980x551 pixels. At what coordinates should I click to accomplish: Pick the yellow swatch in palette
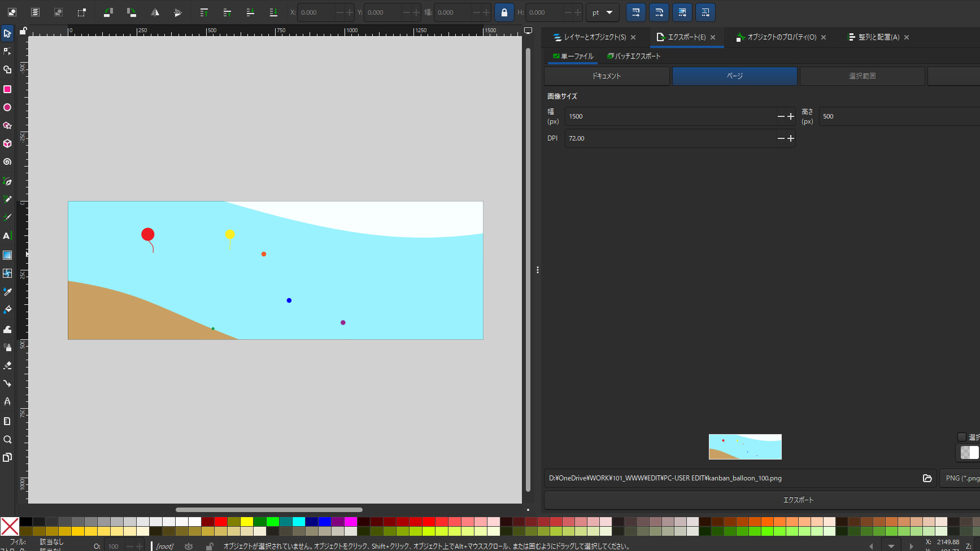point(247,522)
